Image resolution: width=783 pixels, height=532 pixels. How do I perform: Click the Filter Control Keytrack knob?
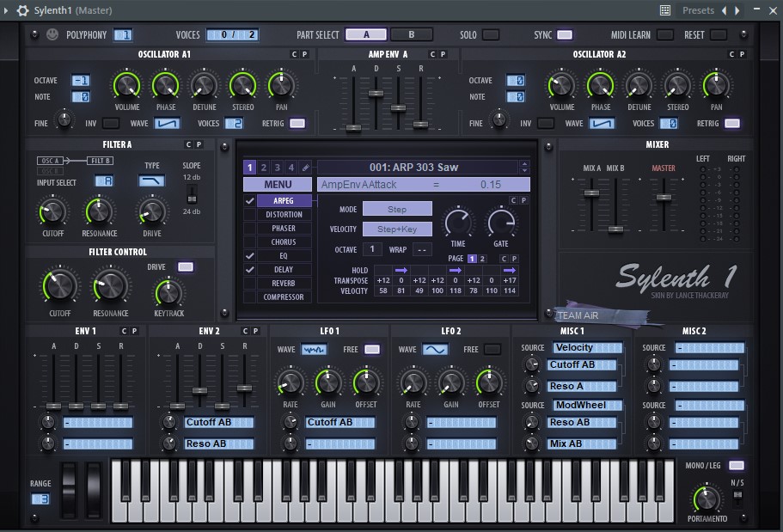coord(168,293)
